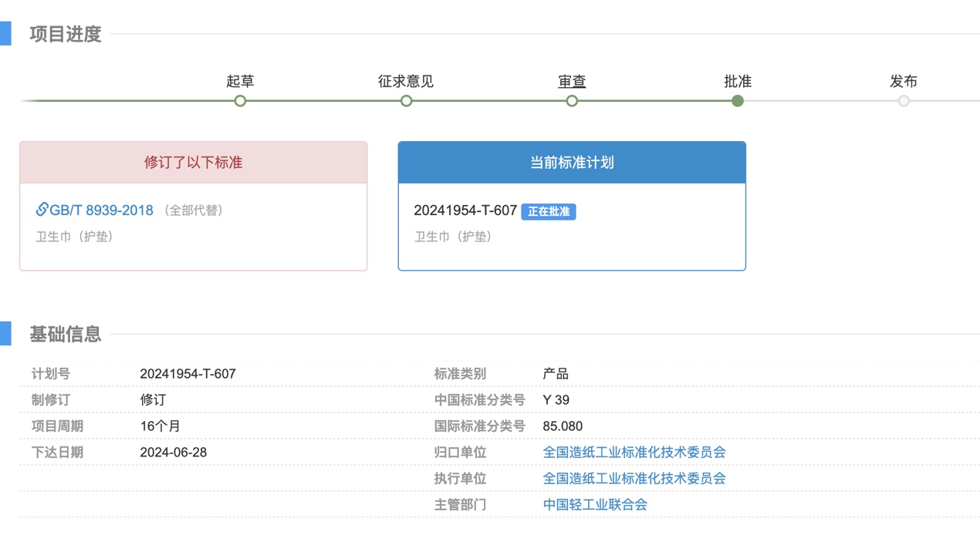Click the 当前标准计划 header bar
980x539 pixels.
[x=571, y=162]
